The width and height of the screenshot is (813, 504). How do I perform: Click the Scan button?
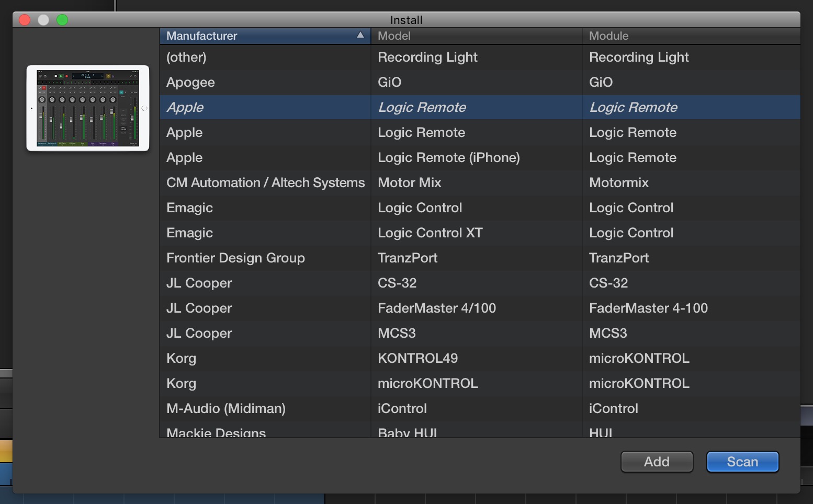tap(742, 462)
